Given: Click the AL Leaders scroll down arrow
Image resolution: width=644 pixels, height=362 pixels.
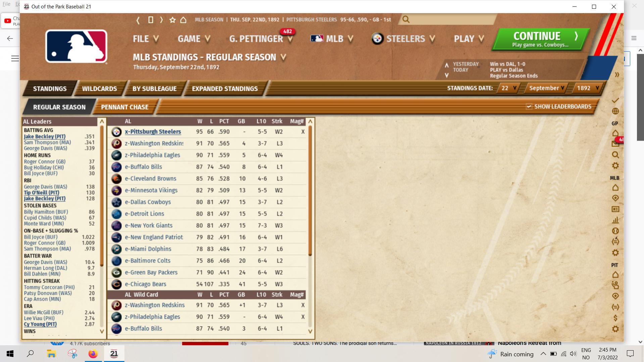Looking at the screenshot, I should pos(102,331).
